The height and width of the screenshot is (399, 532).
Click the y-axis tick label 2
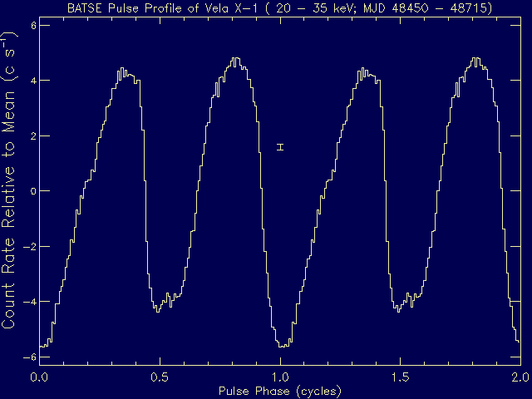pos(32,136)
